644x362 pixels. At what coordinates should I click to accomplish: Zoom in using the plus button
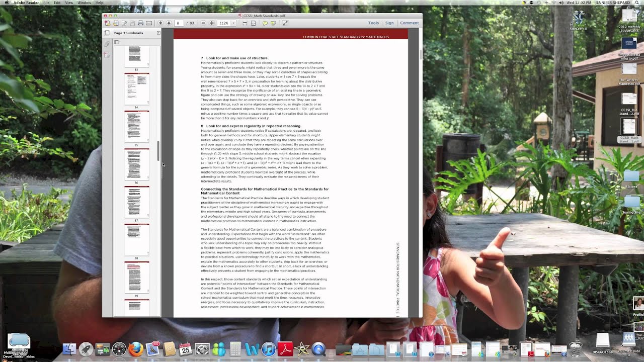click(x=211, y=23)
